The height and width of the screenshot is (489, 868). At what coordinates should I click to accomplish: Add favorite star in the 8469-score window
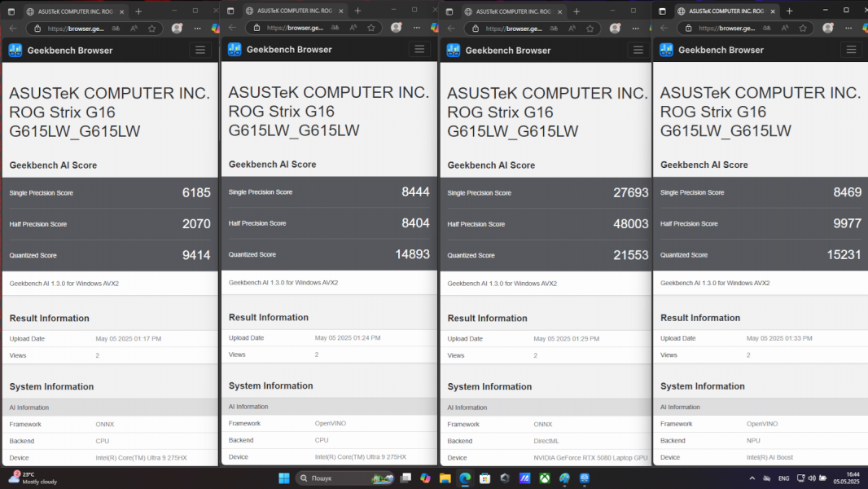[803, 28]
